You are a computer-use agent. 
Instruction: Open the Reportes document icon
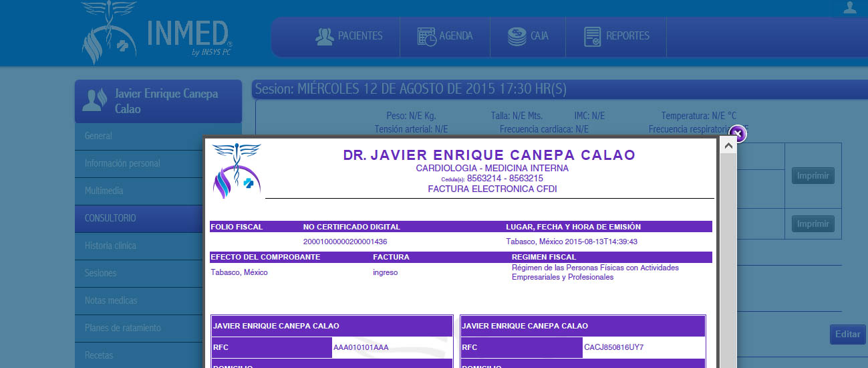coord(592,36)
